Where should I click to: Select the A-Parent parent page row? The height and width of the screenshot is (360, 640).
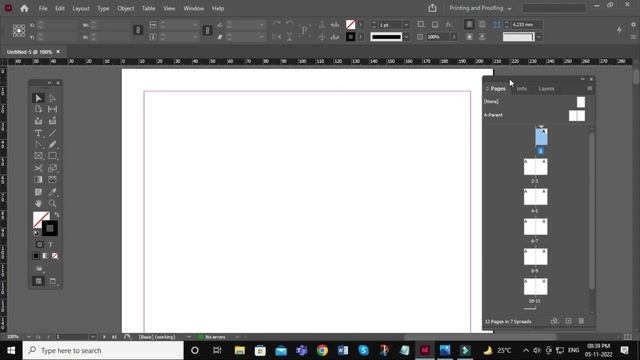[535, 116]
